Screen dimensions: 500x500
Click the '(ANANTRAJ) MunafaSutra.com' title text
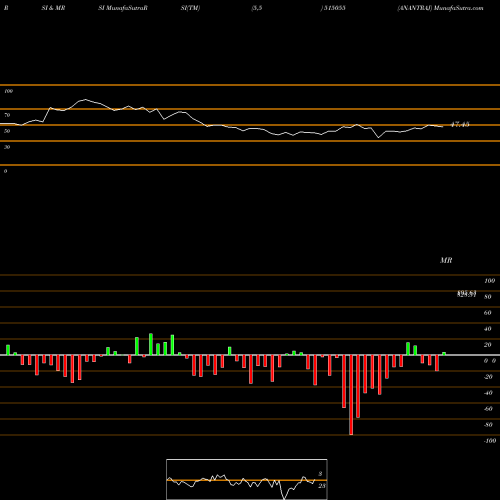point(440,8)
